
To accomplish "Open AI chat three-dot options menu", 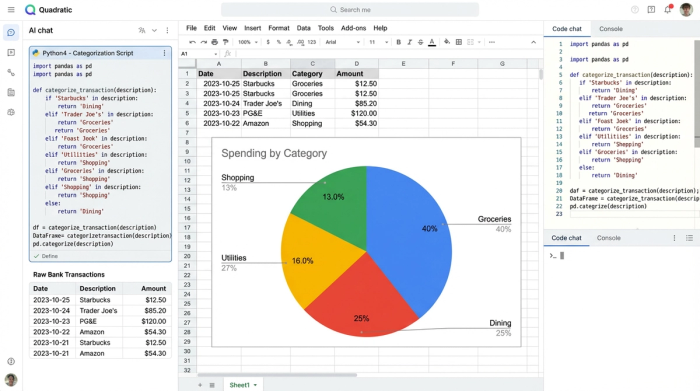I will point(167,30).
